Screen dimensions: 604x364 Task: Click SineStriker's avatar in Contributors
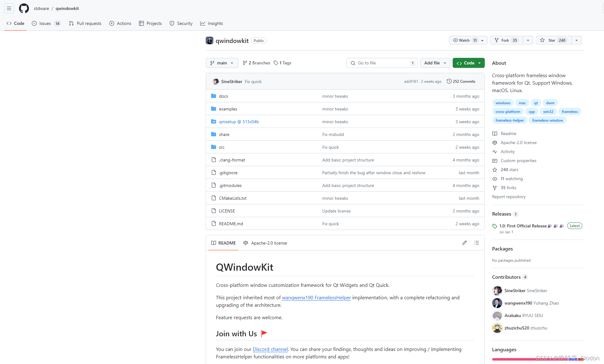tap(497, 291)
